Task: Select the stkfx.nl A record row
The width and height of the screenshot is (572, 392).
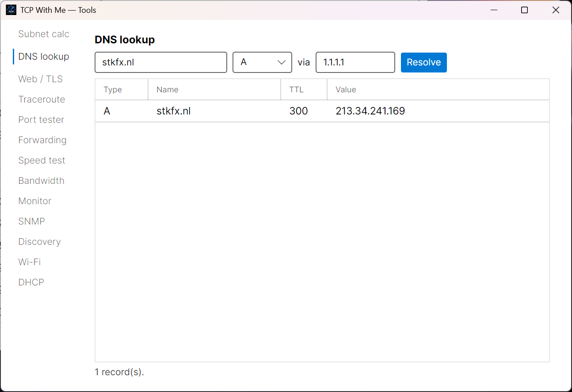Action: (x=322, y=111)
